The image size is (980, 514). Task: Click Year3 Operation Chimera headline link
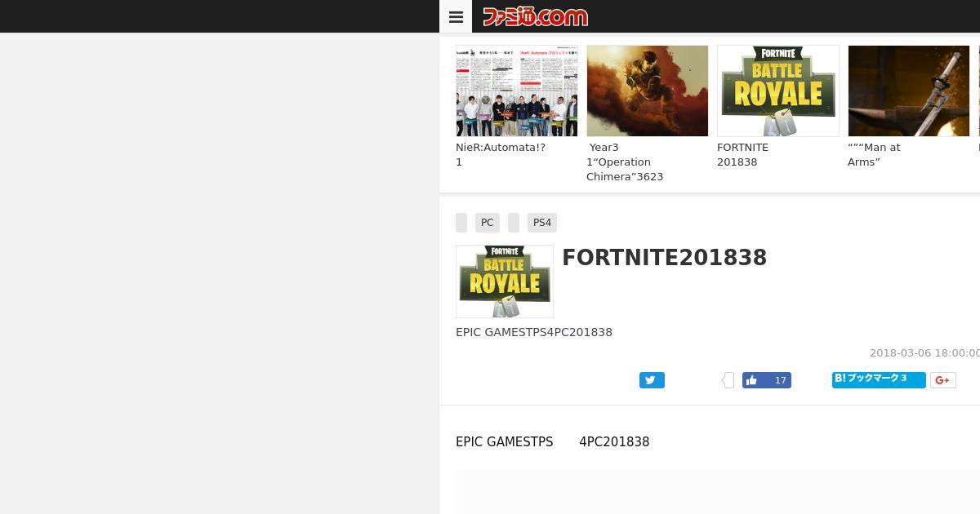[x=625, y=162]
